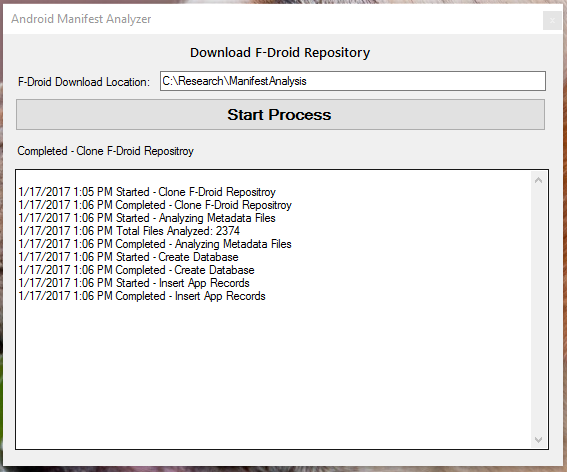Select log line 'Started - Clone F-Droid Repositroy'
Screen dimensions: 567x472
pyautogui.click(x=147, y=192)
